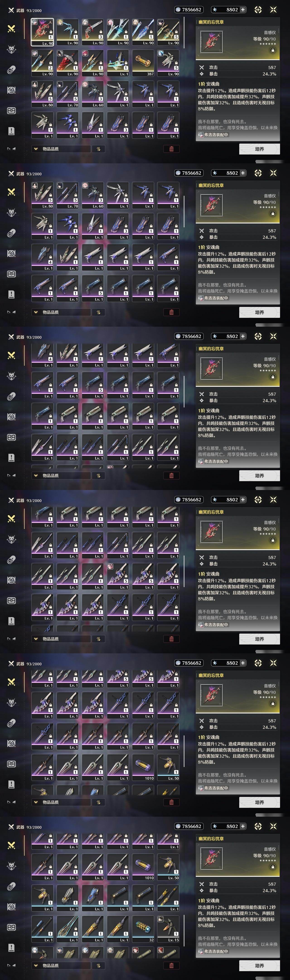
Task: Expand the 物品品质 sort dropdown in the topmost panel
Action: click(x=61, y=149)
